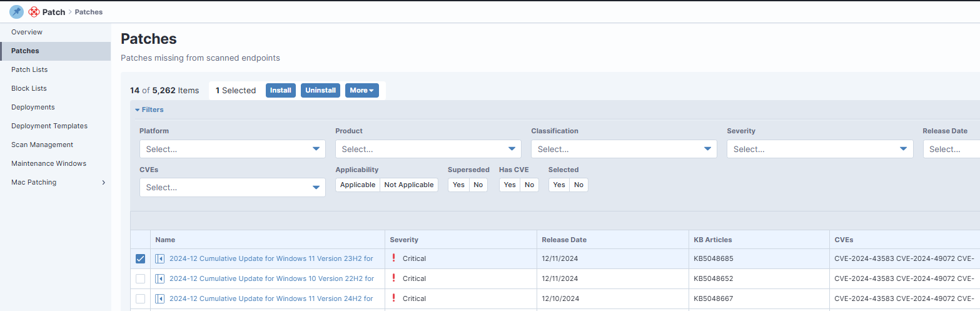Click the Install button

pos(281,90)
